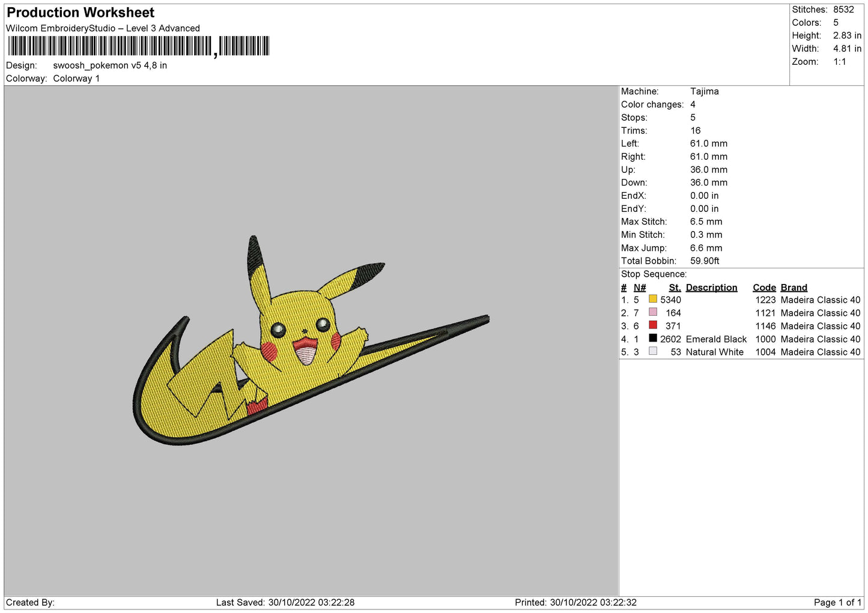868x613 pixels.
Task: Click the yellow thread color swatch
Action: [x=652, y=299]
